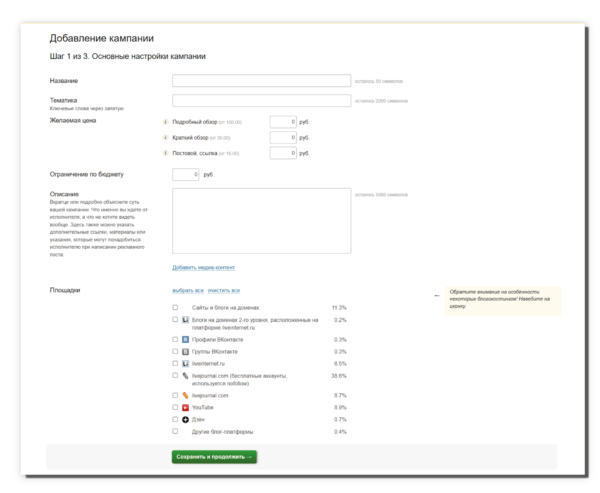Click the liveinternet icon next to Блоги на доменах 2-го уровня

[x=185, y=320]
